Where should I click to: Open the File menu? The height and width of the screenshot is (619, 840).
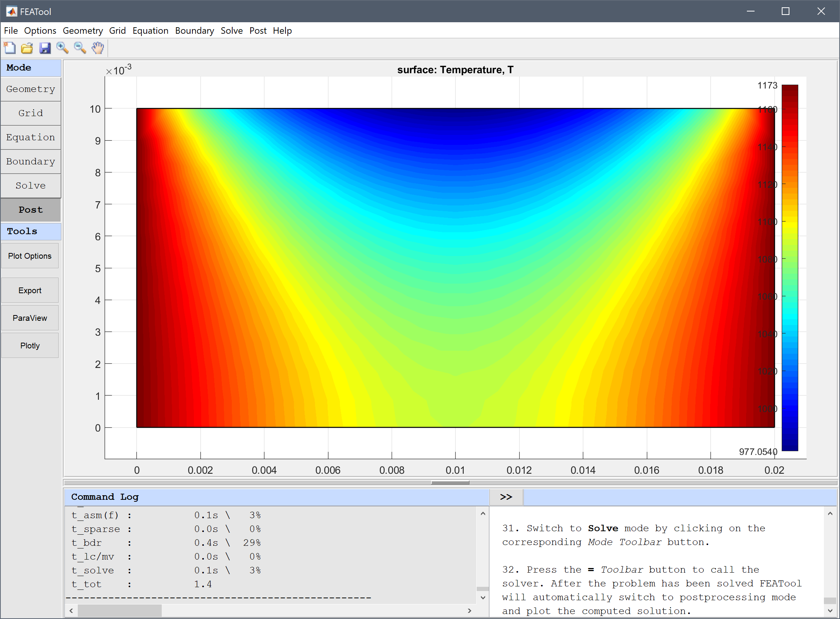11,31
